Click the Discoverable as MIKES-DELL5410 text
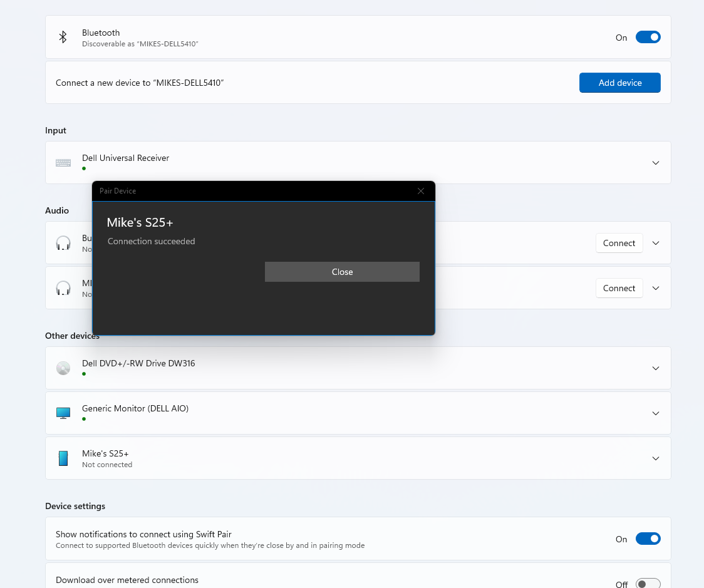Viewport: 704px width, 588px height. tap(140, 44)
